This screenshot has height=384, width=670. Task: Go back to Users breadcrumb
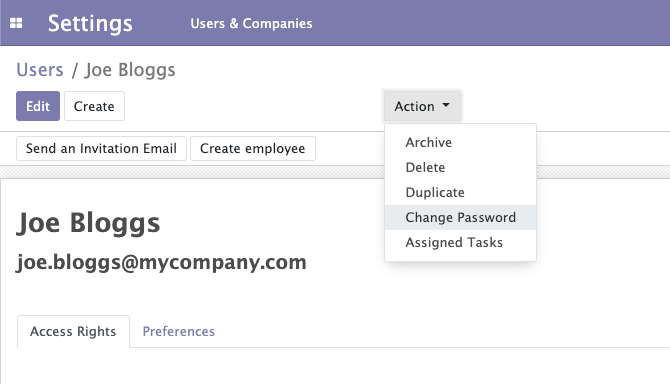40,70
